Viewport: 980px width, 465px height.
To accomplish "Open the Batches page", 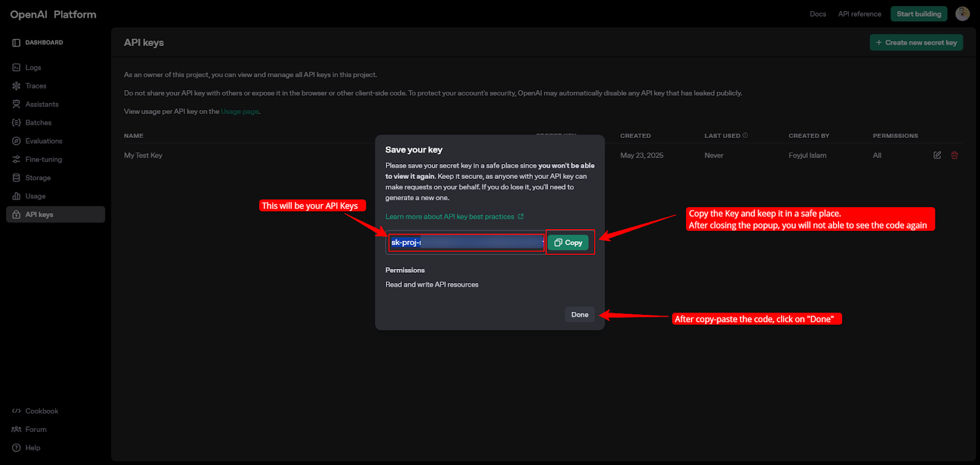I will pos(38,123).
